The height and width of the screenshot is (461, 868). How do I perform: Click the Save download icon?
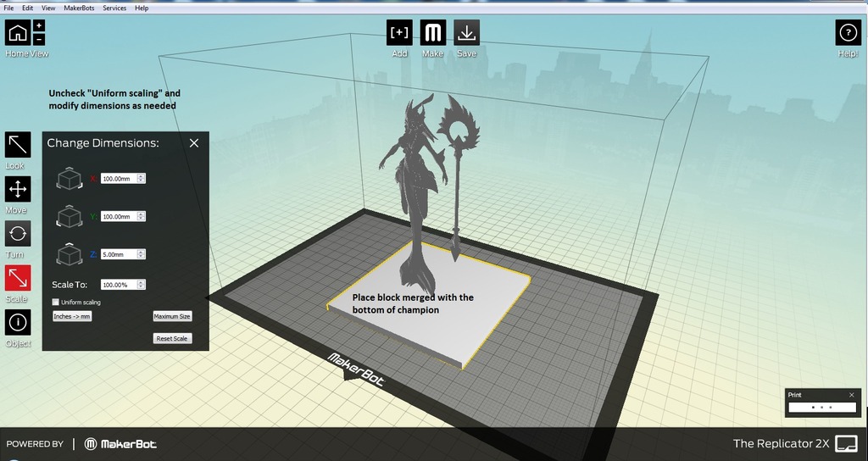pos(467,33)
